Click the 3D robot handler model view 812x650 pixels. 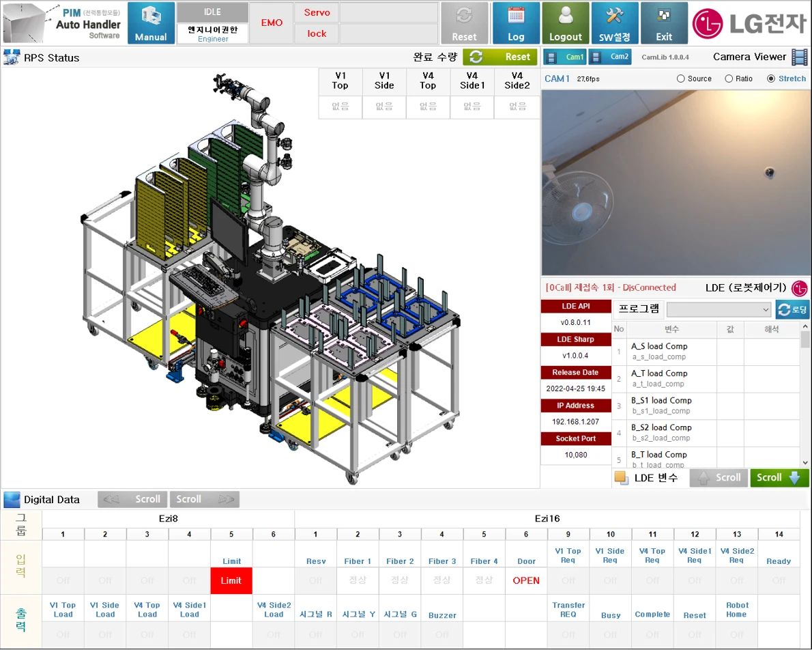(270, 280)
